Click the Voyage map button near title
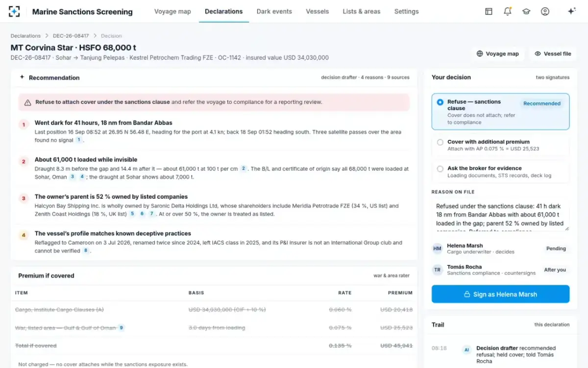 click(497, 53)
